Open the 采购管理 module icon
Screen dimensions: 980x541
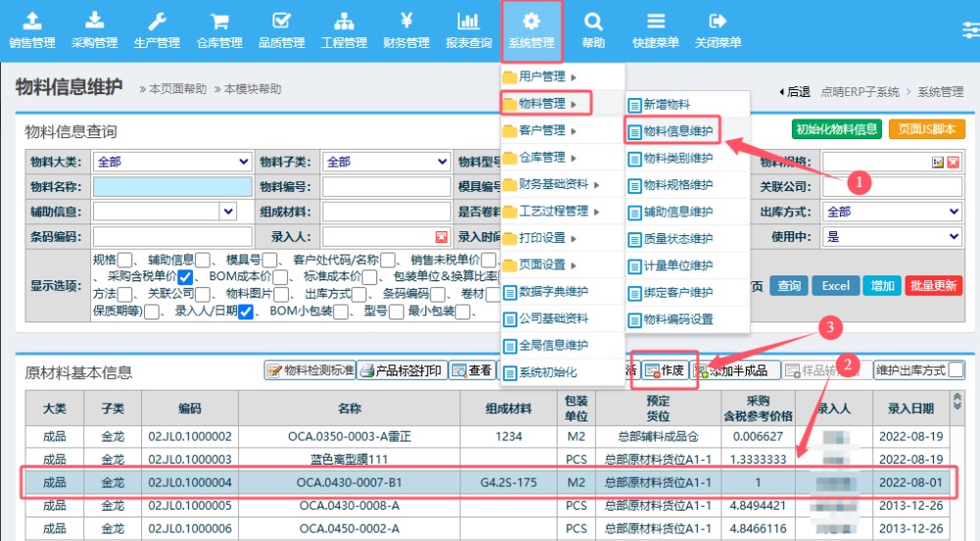tap(94, 22)
